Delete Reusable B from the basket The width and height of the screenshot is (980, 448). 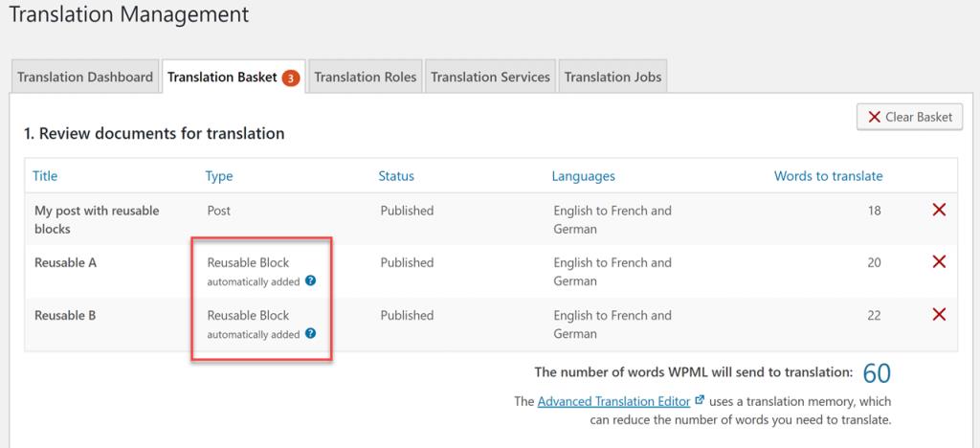[x=938, y=315]
